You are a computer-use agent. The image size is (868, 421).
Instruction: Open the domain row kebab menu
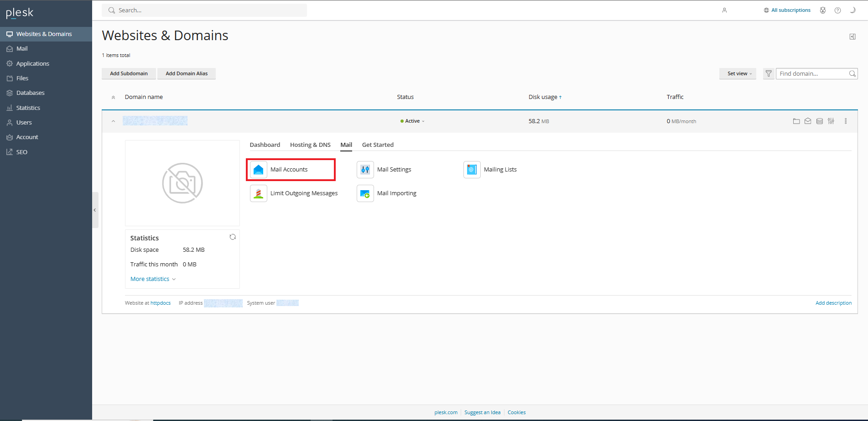click(x=846, y=121)
